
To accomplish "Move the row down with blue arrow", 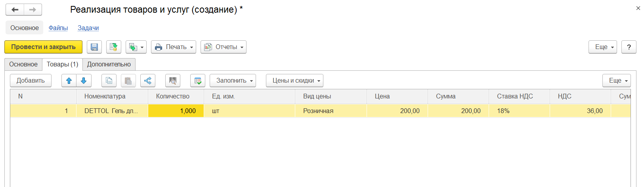I will (x=84, y=81).
